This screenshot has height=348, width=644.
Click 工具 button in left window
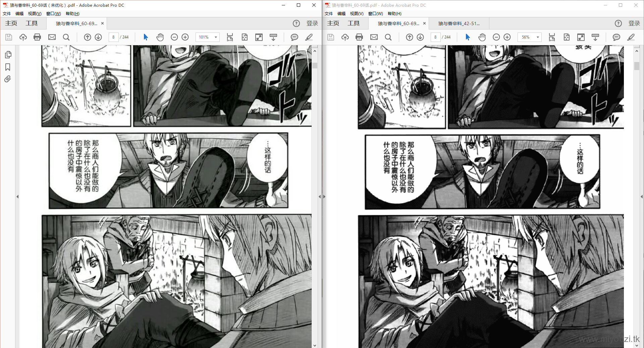[32, 23]
